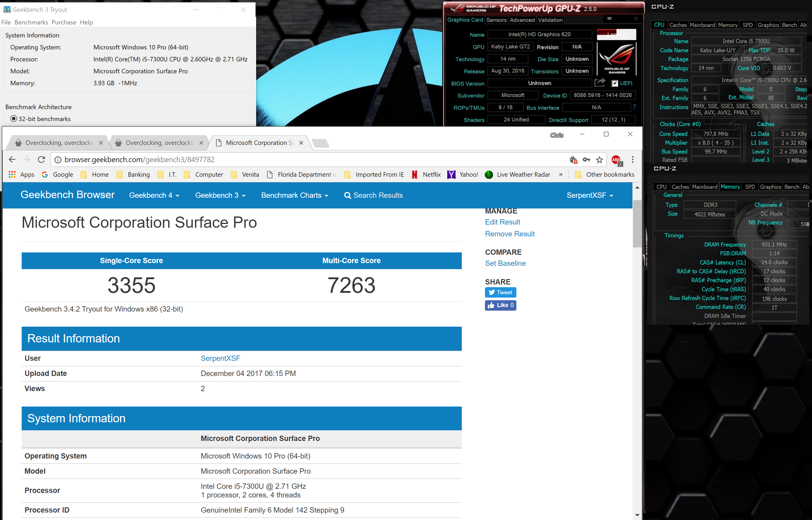The image size is (812, 520).
Task: Toggle the UEFI checkbox in GPU-Z
Action: click(x=615, y=83)
